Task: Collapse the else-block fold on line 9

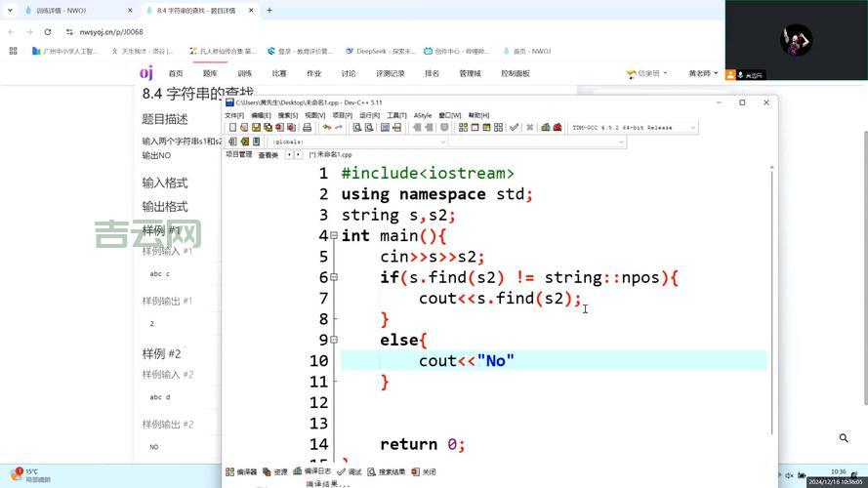Action: tap(333, 341)
